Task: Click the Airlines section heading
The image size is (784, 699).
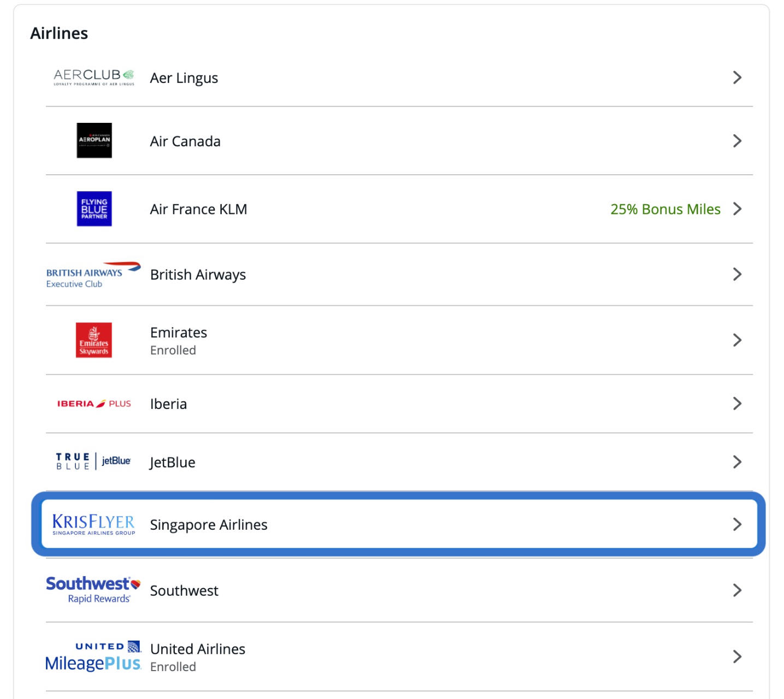Action: [59, 33]
